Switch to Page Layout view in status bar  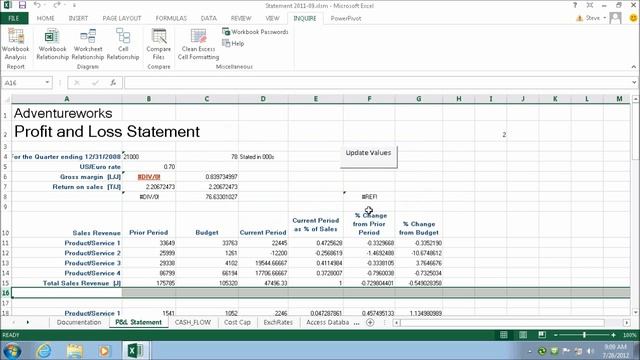523,335
